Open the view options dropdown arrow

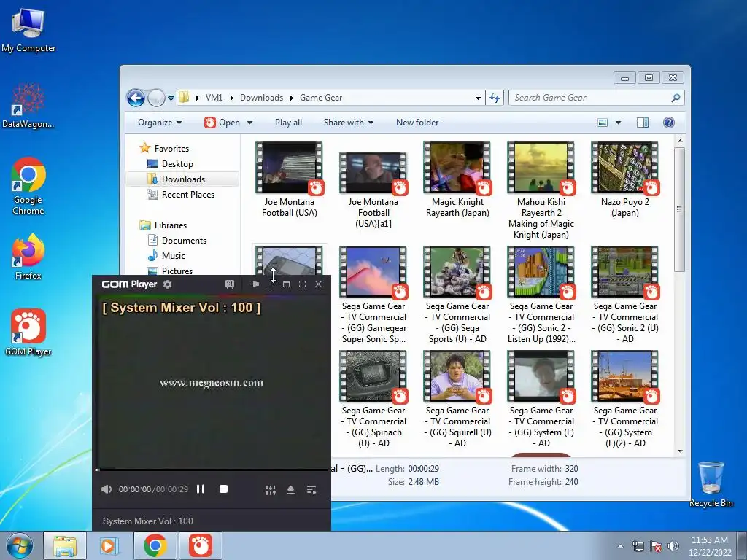click(x=618, y=122)
